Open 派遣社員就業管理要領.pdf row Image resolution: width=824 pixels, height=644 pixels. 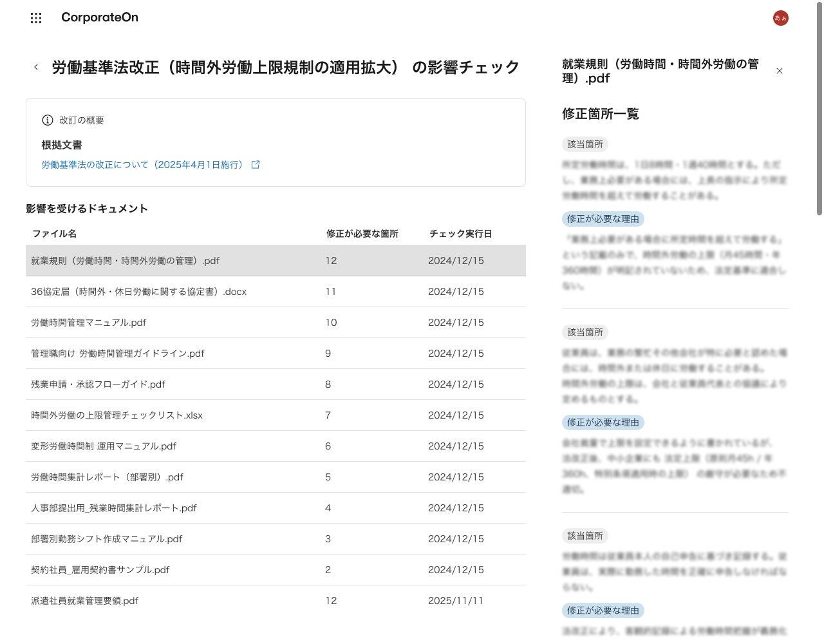pyautogui.click(x=276, y=601)
